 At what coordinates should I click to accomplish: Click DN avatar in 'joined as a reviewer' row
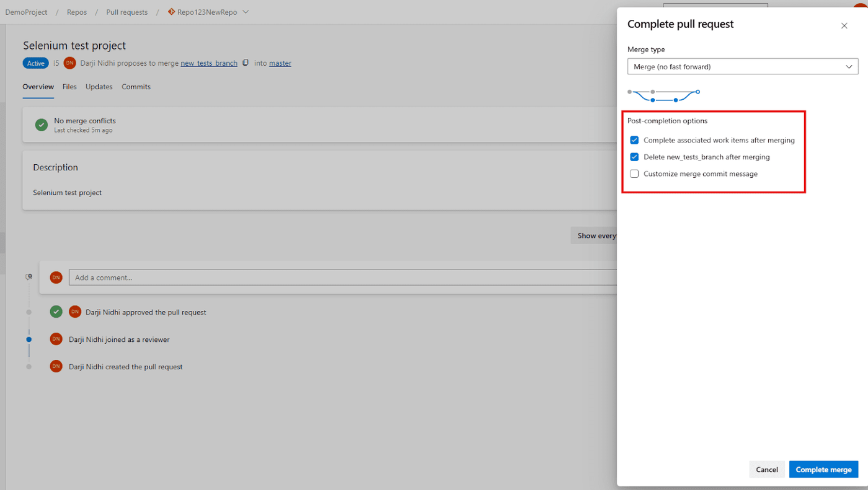(56, 339)
